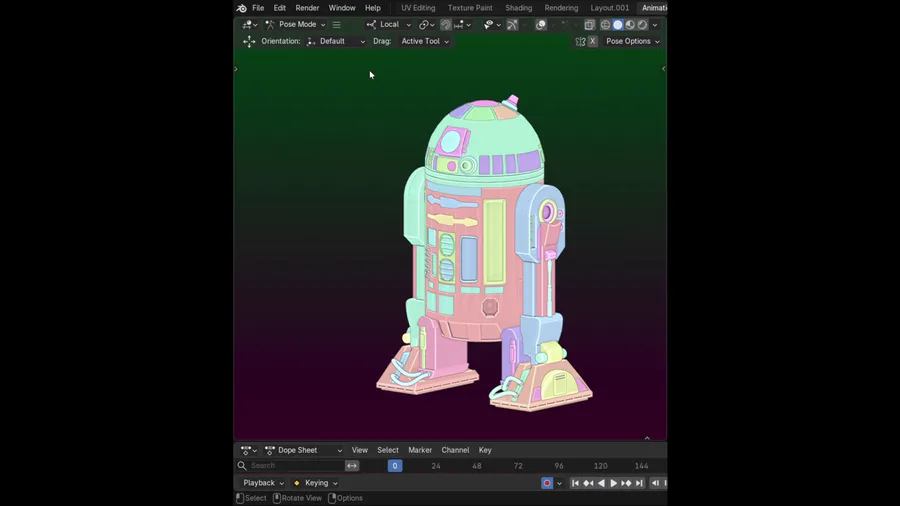Toggle the snapping magnet icon
The image size is (900, 506).
[x=446, y=25]
